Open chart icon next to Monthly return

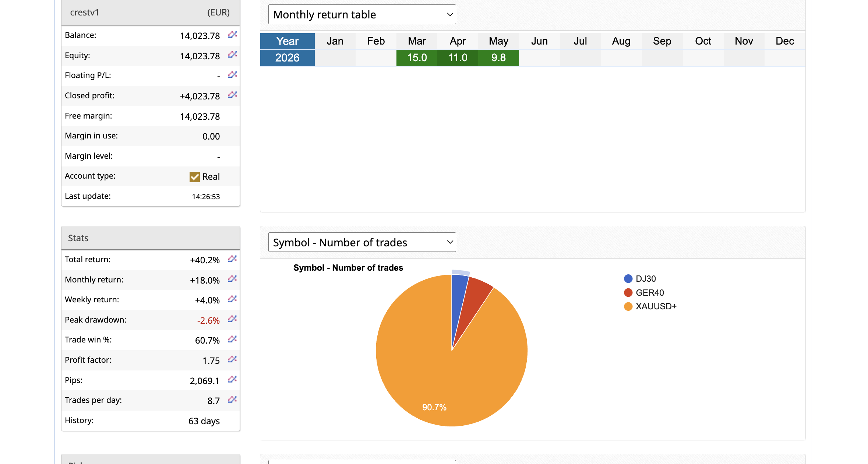click(x=232, y=279)
